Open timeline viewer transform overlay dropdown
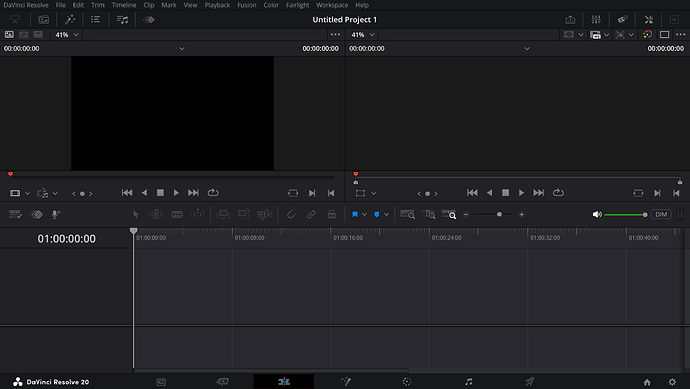The height and width of the screenshot is (389, 690). click(x=374, y=193)
